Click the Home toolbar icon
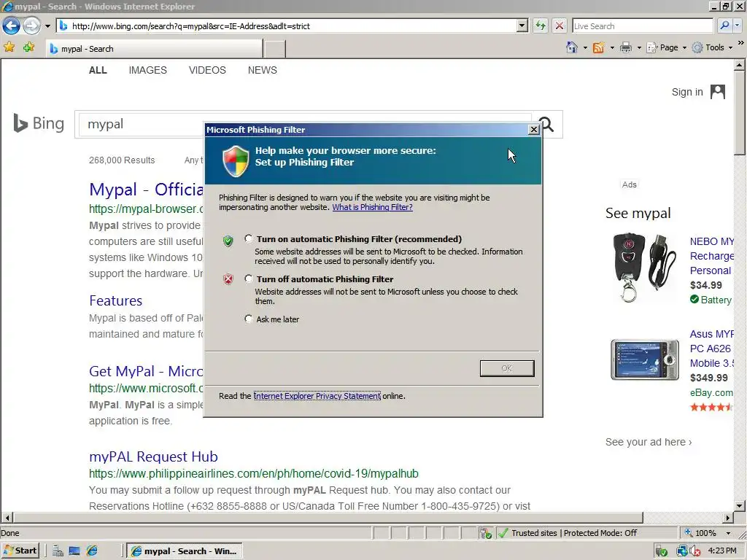This screenshot has width=747, height=560. click(x=572, y=47)
